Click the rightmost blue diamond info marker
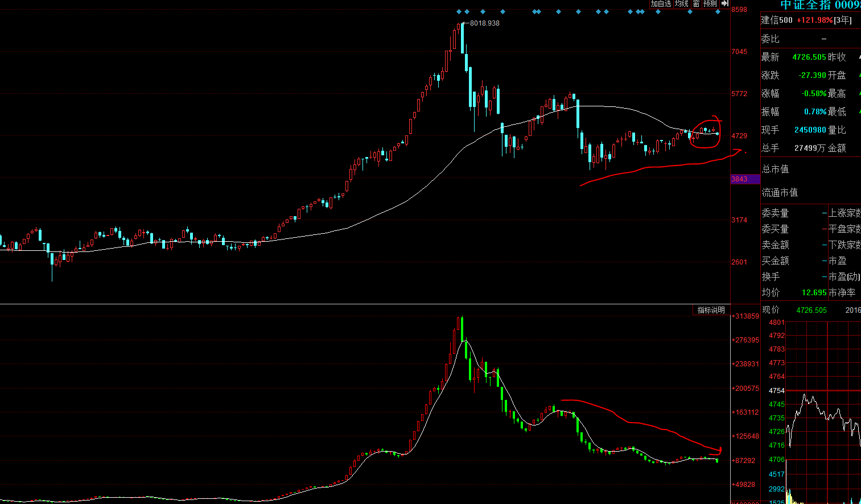This screenshot has height=504, width=861. [x=718, y=11]
